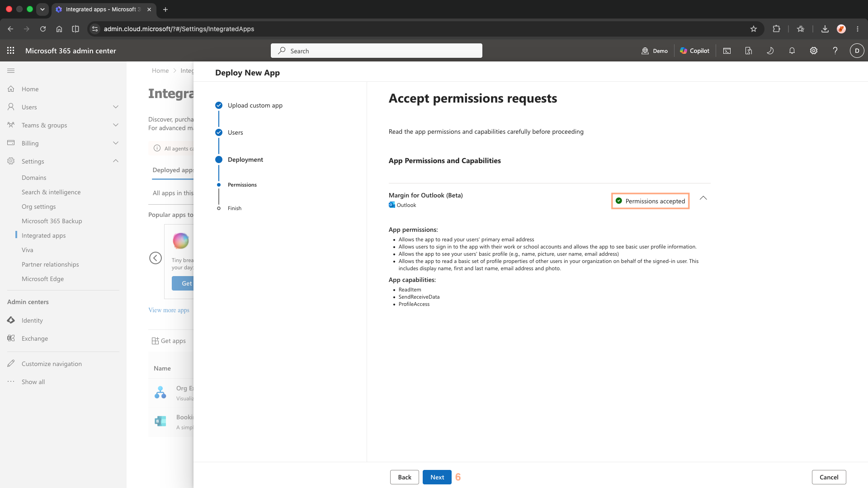The image size is (868, 488).
Task: Bookmark this page star icon
Action: [754, 29]
